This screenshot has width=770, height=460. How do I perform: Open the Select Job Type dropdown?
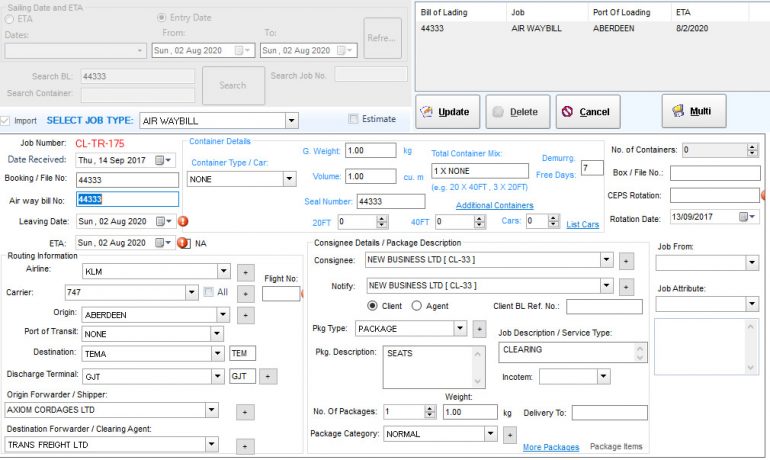[291, 121]
